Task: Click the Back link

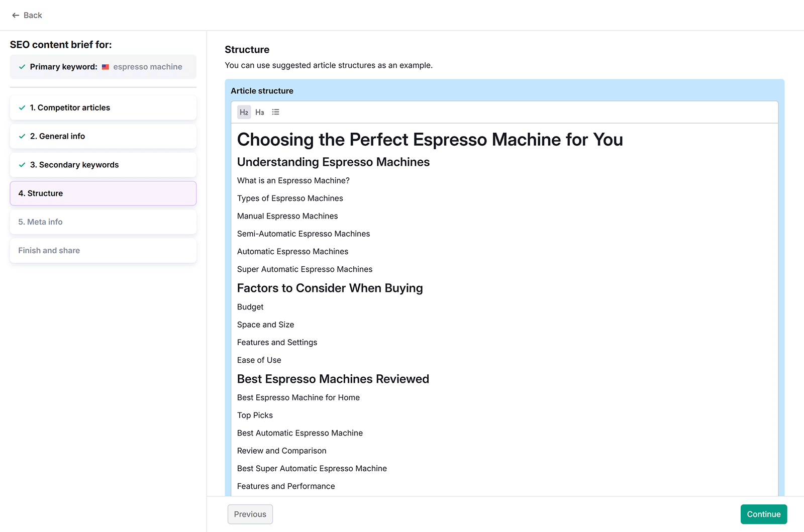Action: point(28,15)
